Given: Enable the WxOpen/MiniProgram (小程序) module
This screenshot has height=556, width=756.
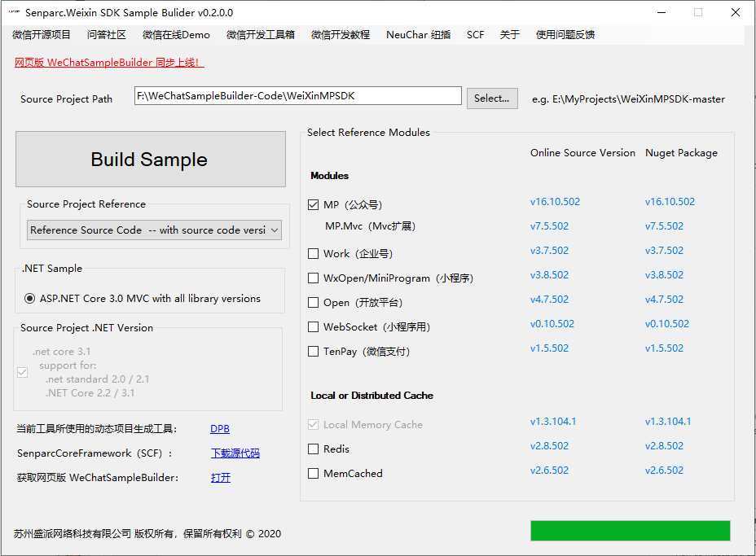Looking at the screenshot, I should [314, 278].
